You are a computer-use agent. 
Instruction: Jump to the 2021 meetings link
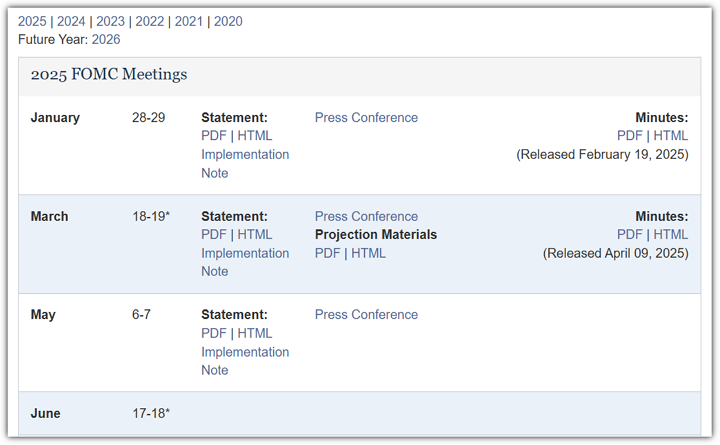(189, 21)
